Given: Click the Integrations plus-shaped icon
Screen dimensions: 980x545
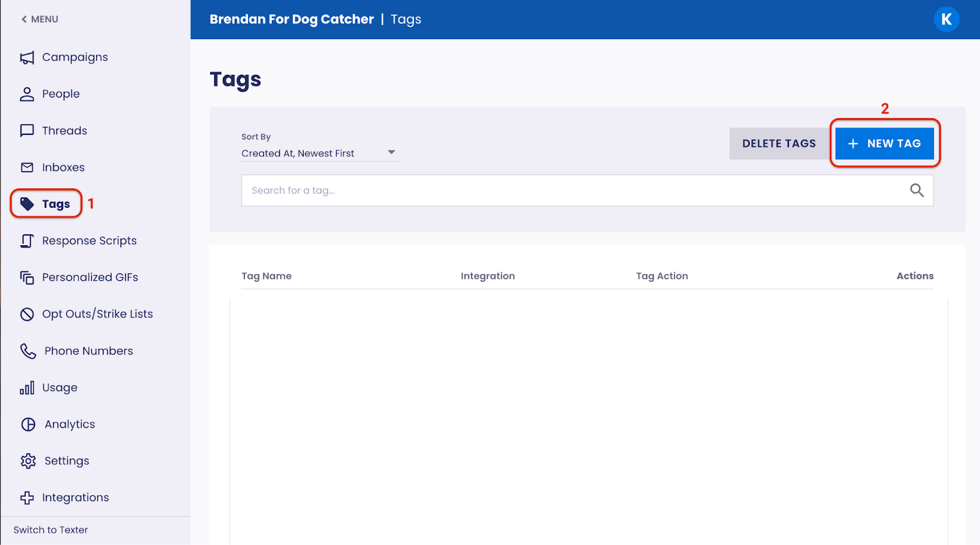Looking at the screenshot, I should click(27, 498).
